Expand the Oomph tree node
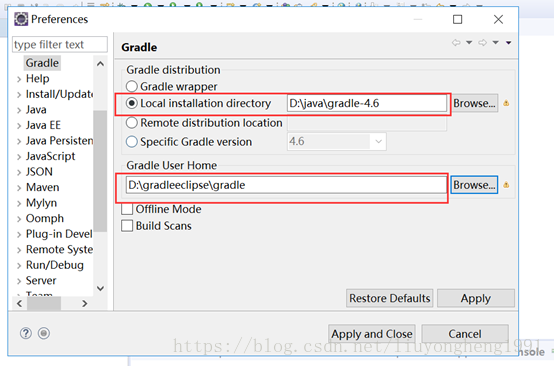Viewport: 554px width, 366px height. coord(19,219)
